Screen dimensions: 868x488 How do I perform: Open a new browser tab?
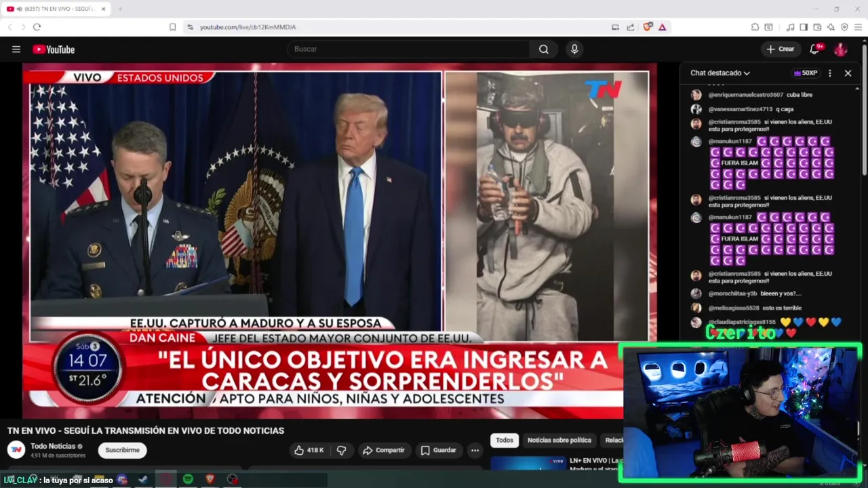coord(120,9)
